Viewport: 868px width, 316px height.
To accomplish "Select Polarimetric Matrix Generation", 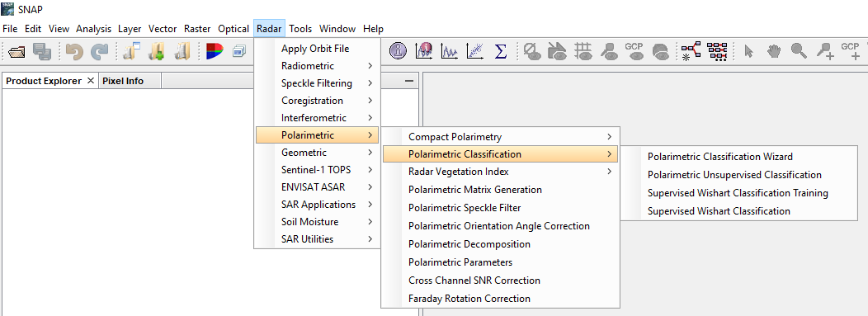I will (x=501, y=189).
